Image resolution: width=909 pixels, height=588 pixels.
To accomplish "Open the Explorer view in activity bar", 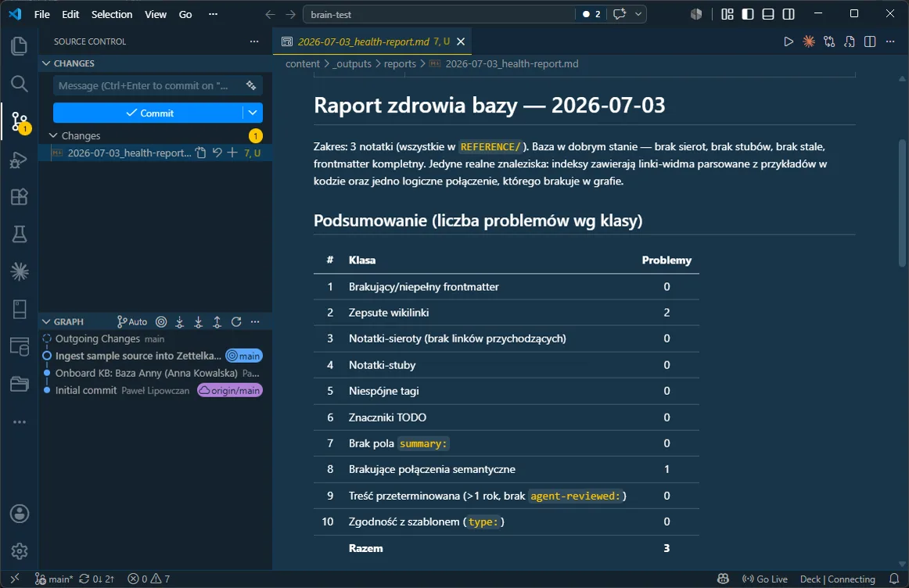I will point(19,46).
